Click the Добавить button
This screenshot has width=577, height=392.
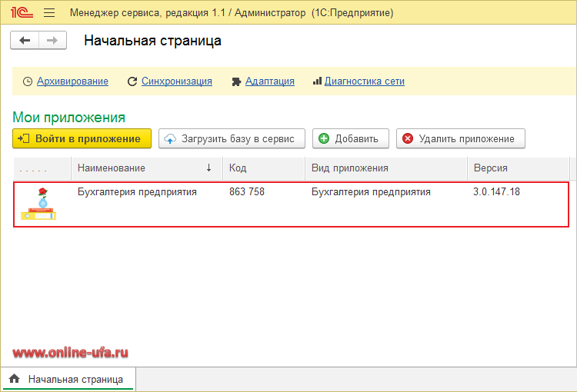tap(351, 138)
